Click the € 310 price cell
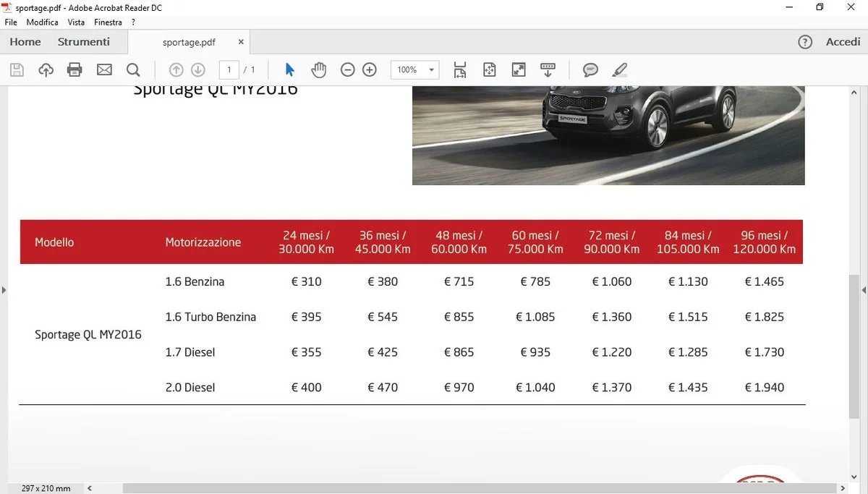 pos(307,281)
